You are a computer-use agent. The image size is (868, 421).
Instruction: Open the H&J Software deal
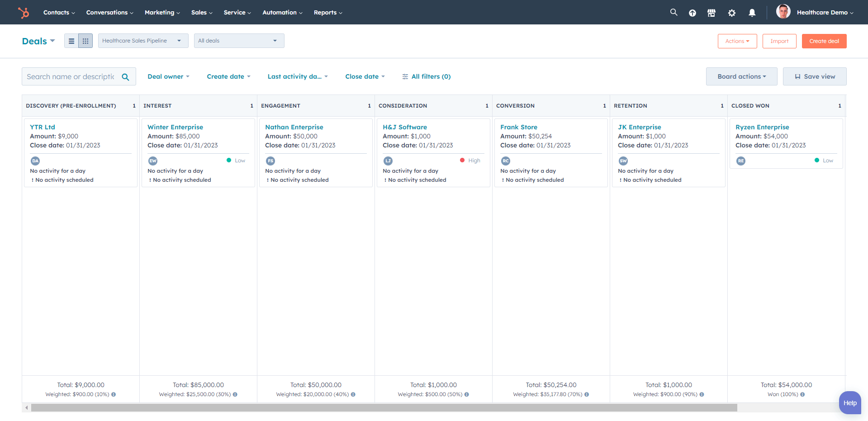click(405, 127)
